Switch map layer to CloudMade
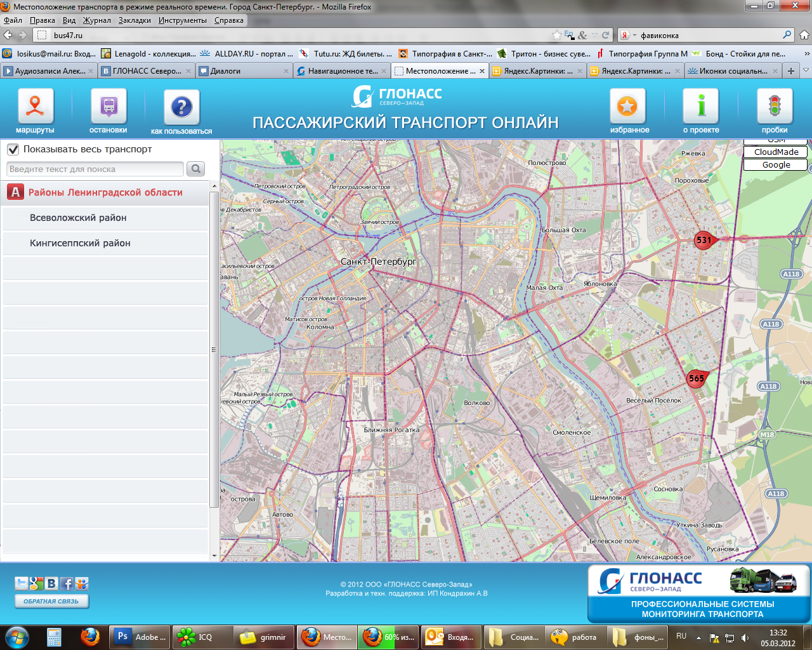The image size is (812, 650). pyautogui.click(x=775, y=152)
